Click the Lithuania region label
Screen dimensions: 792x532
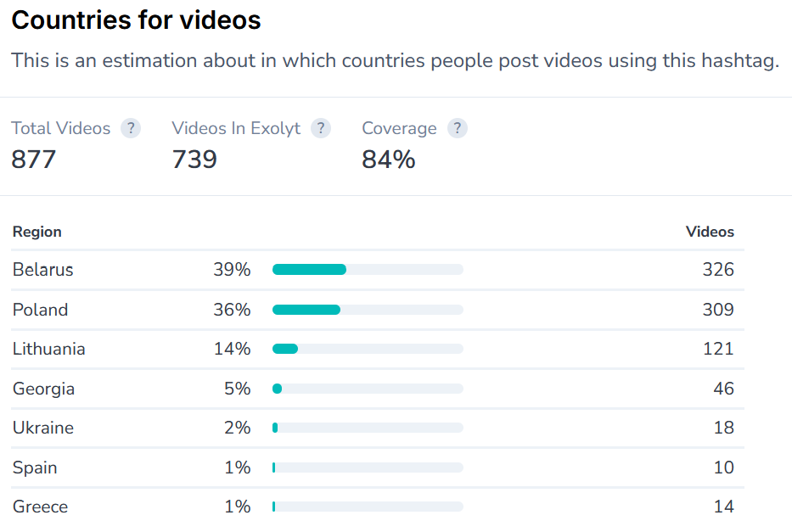(48, 349)
